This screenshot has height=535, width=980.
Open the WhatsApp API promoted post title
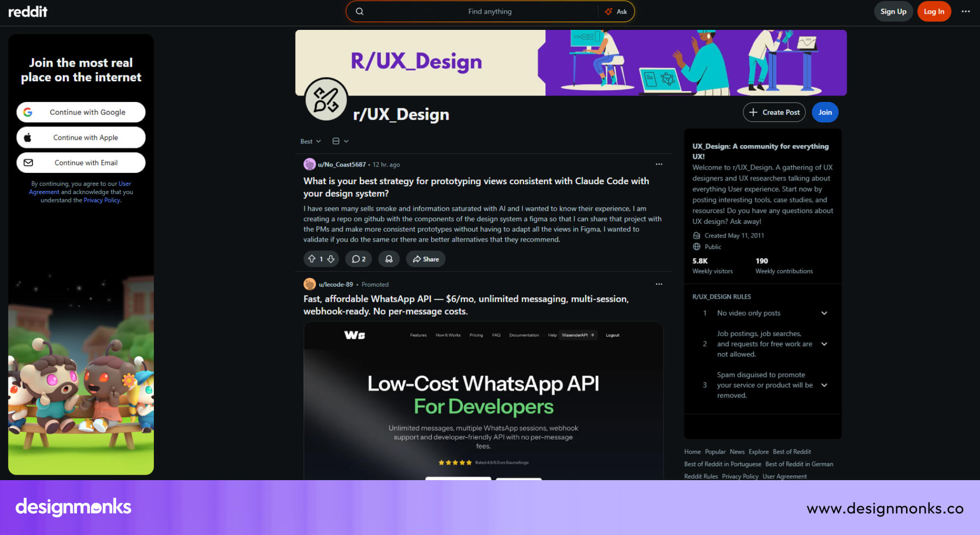coord(466,305)
